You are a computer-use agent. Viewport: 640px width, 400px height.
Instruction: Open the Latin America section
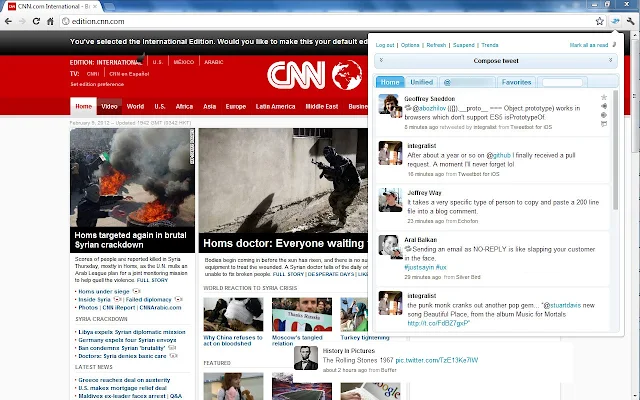coord(276,107)
